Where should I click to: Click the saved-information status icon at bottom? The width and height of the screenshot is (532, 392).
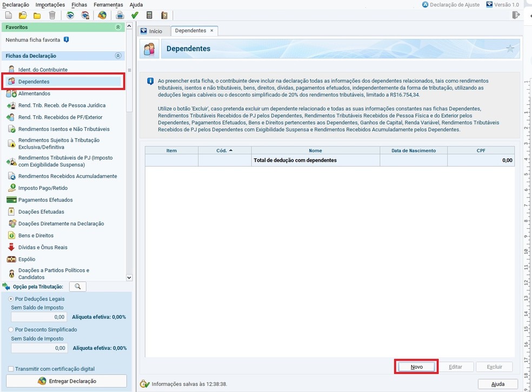pyautogui.click(x=144, y=384)
